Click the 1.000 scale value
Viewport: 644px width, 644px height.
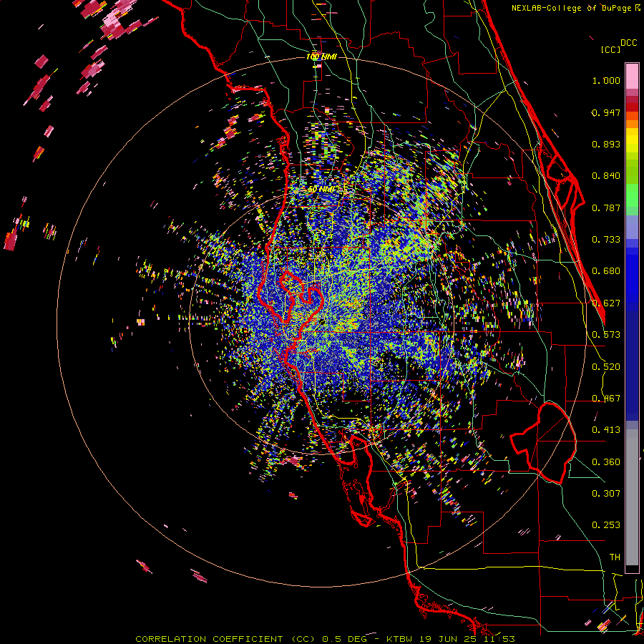[x=606, y=80]
